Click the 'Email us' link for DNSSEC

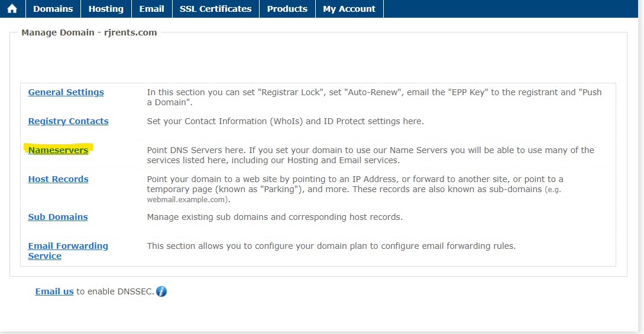(x=54, y=291)
